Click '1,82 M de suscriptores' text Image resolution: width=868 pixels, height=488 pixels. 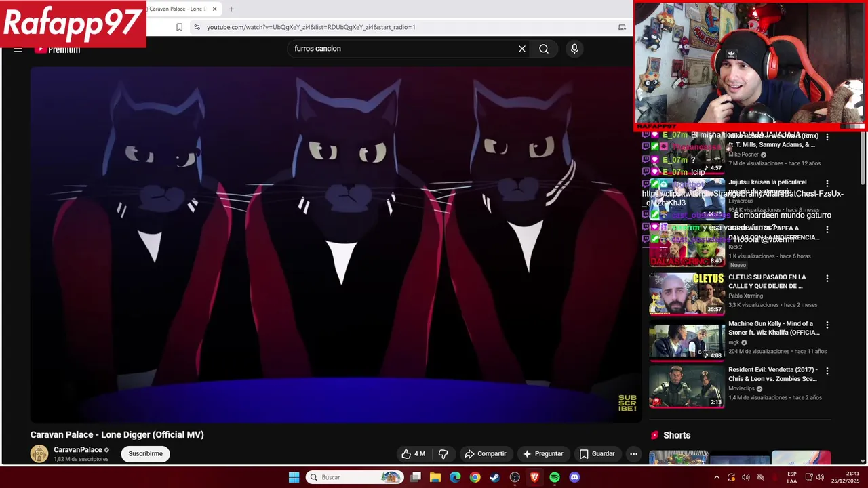point(81,460)
